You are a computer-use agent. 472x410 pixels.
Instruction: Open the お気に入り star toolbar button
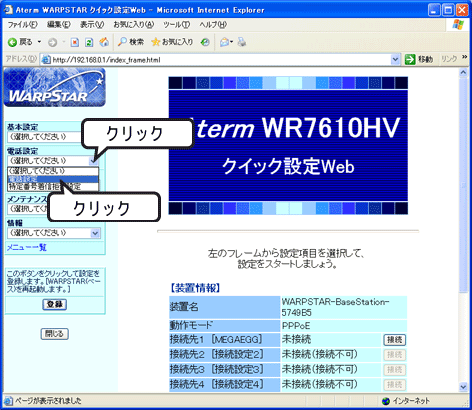172,42
